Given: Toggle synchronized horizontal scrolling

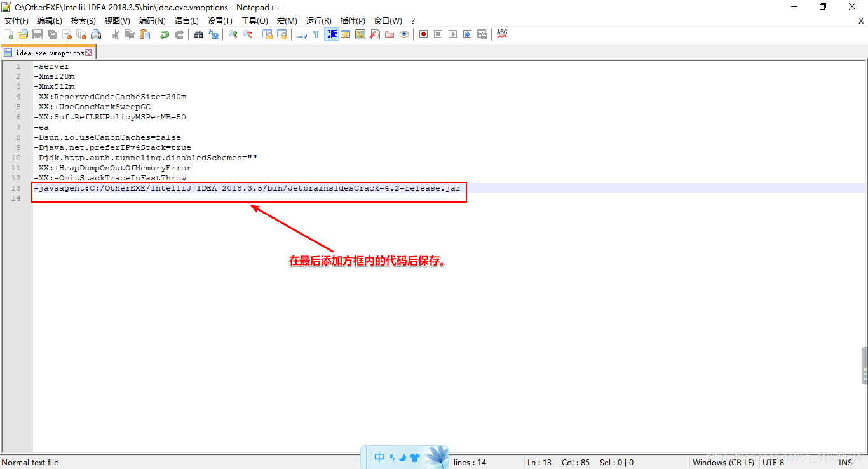Looking at the screenshot, I should point(282,34).
